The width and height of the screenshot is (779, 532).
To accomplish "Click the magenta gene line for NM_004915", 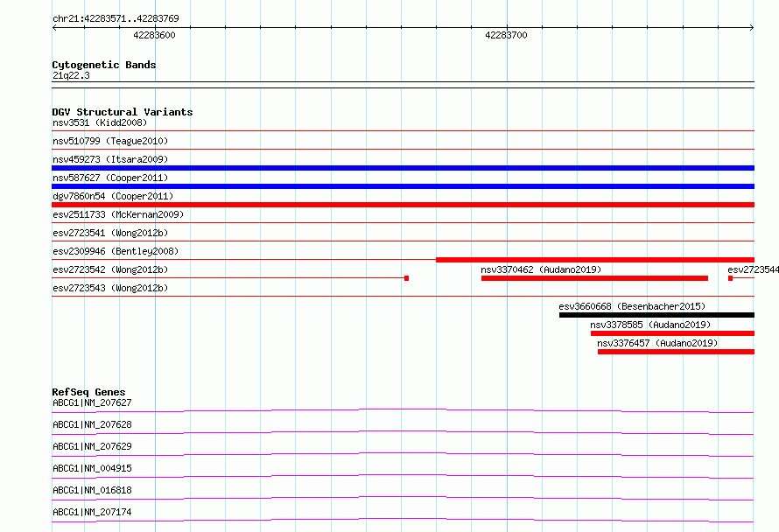I will (x=403, y=476).
